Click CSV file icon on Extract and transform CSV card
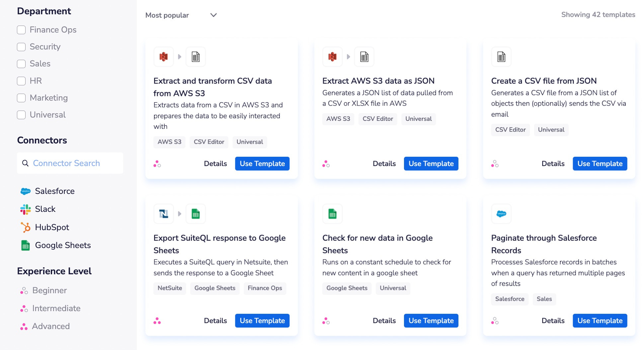This screenshot has width=644, height=350. [x=196, y=57]
